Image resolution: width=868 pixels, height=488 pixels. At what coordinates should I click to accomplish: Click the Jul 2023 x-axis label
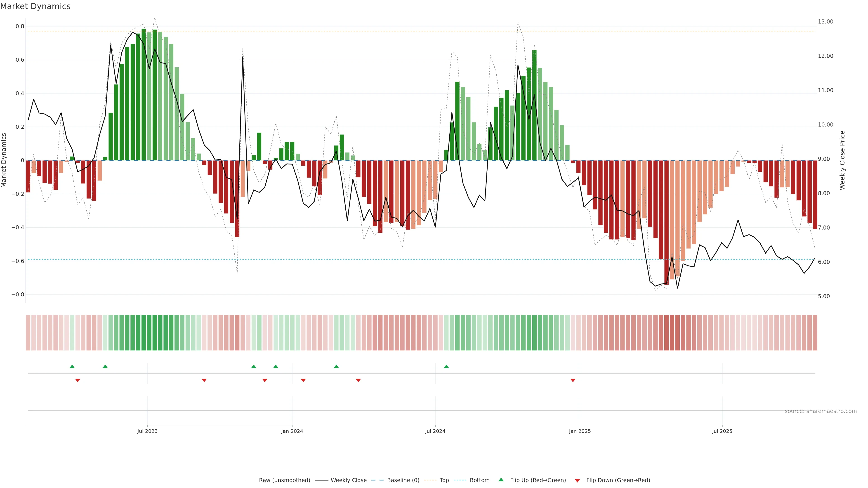(147, 431)
